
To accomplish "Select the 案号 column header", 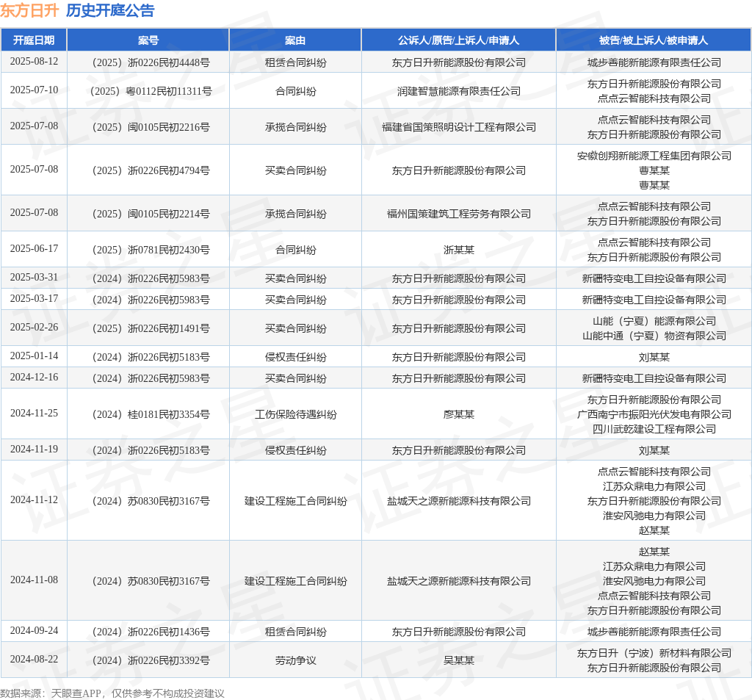I will tap(148, 40).
